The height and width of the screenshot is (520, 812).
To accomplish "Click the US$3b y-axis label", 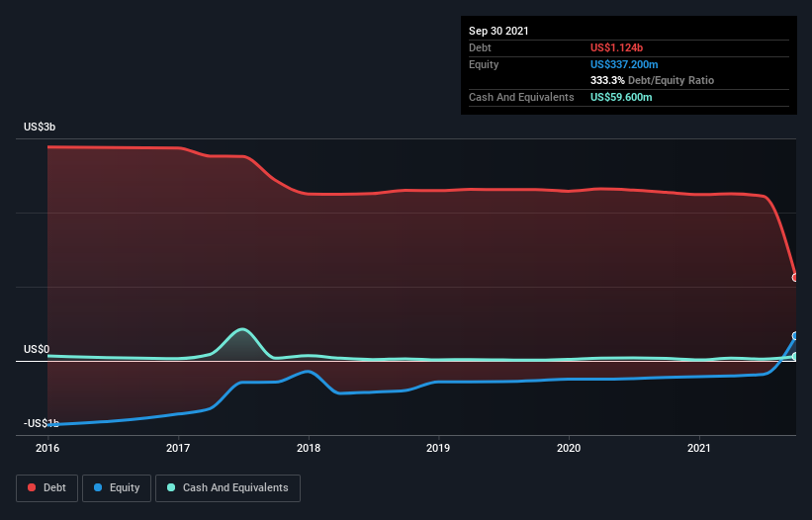I will [x=40, y=127].
